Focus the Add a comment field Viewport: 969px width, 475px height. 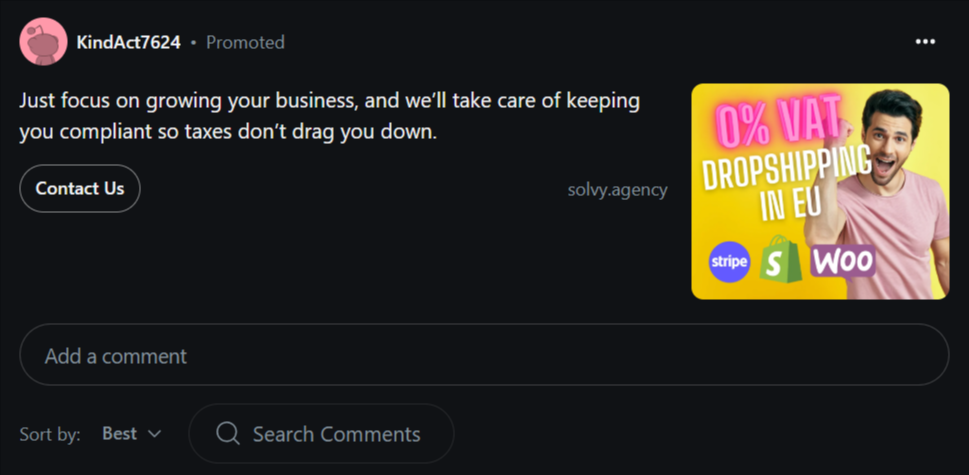(x=484, y=355)
